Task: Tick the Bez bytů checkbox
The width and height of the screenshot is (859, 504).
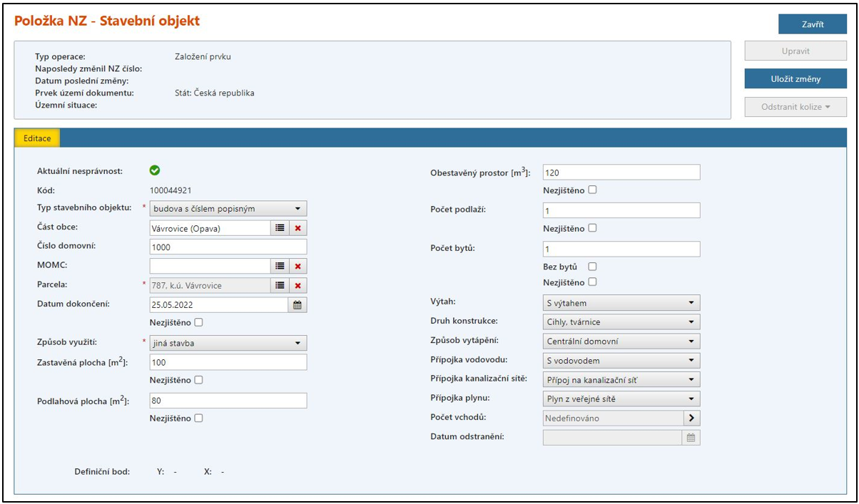Action: (x=591, y=267)
